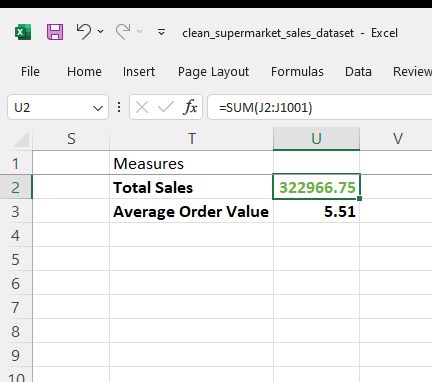This screenshot has height=382, width=432.
Task: Save the workbook with the floppy disk icon
Action: coord(55,32)
